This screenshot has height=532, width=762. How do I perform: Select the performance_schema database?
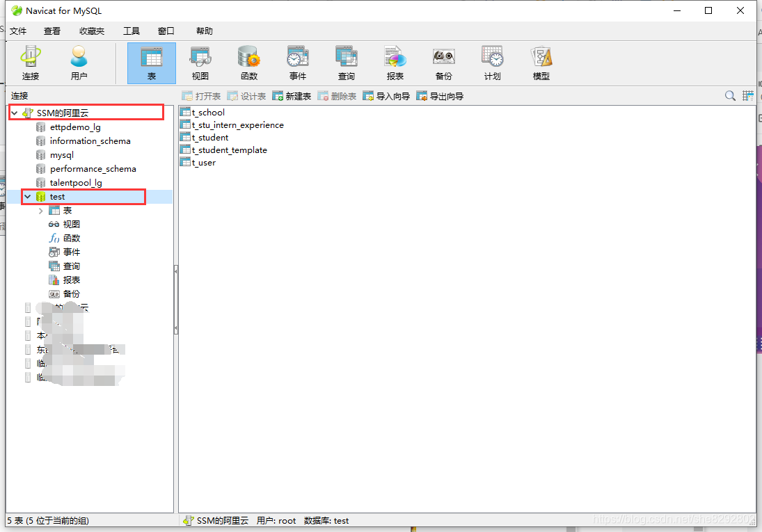[93, 168]
